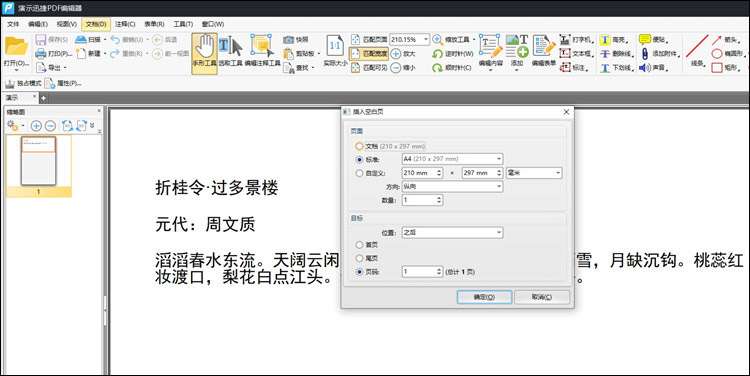The height and width of the screenshot is (376, 750).
Task: Zoom out thumbnails with minus icon
Action: 50,126
